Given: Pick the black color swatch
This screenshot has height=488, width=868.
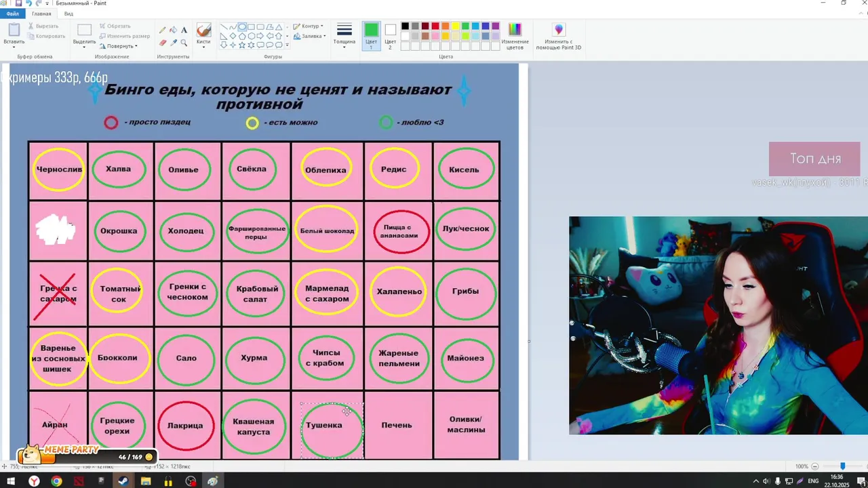Looking at the screenshot, I should [x=405, y=26].
